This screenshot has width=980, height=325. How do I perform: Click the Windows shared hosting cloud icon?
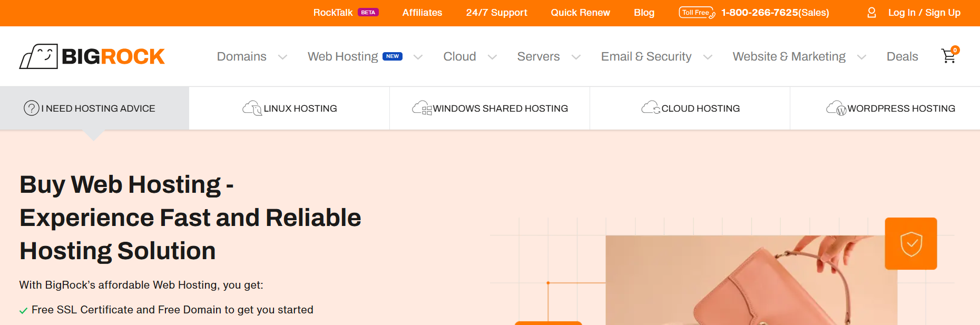click(422, 108)
